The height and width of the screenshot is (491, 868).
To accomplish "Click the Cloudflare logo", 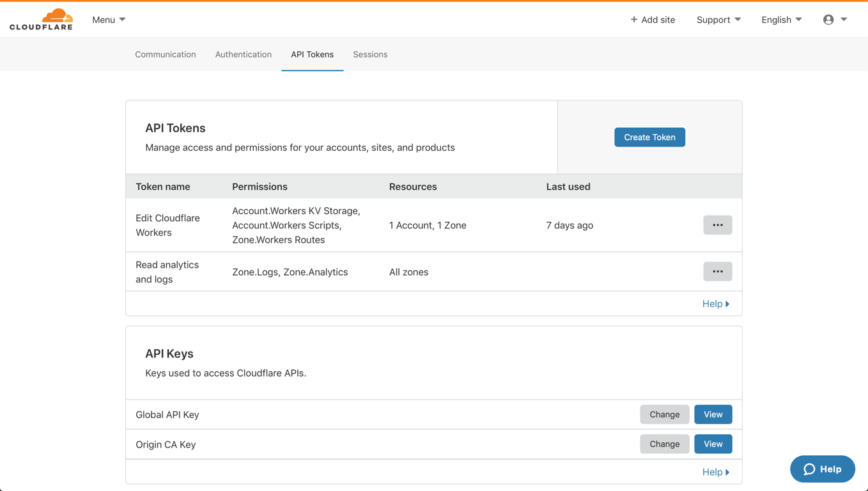I will coord(42,20).
